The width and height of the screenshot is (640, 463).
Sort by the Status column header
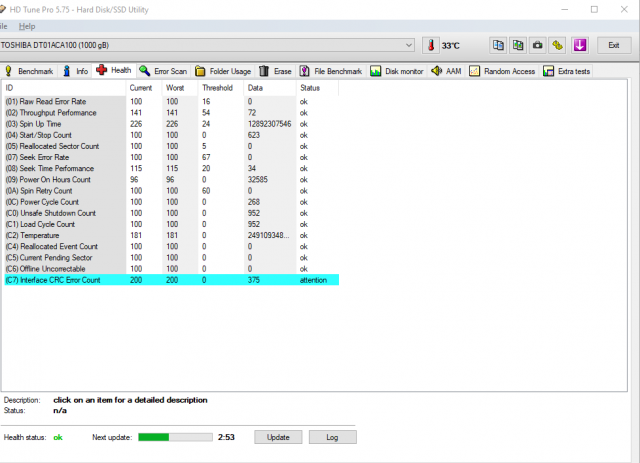[x=317, y=88]
